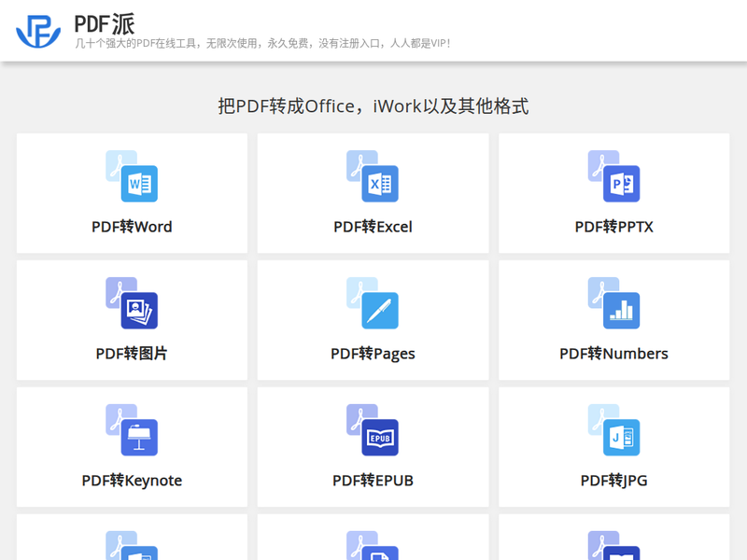Click the PDF转Word icon

[132, 176]
